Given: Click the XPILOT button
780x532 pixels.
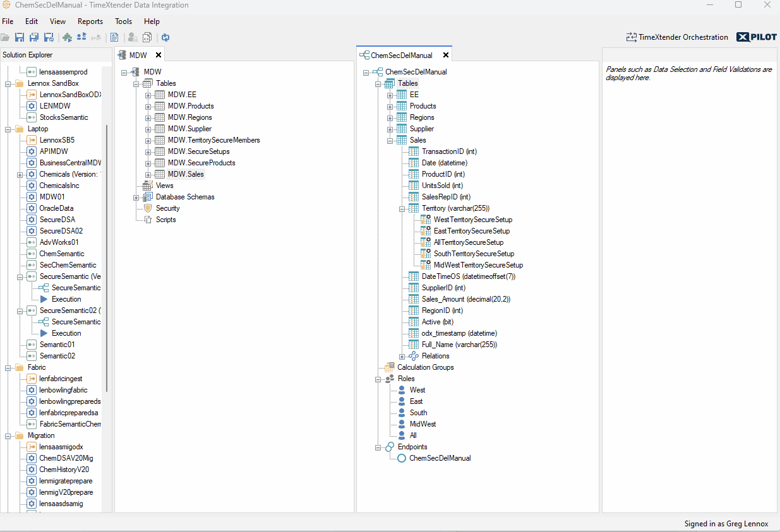Looking at the screenshot, I should coord(757,37).
